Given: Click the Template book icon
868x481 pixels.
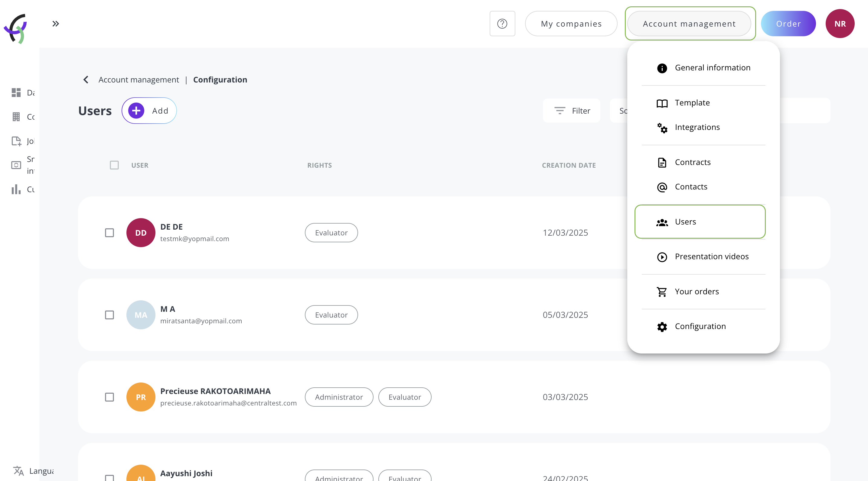Looking at the screenshot, I should [662, 103].
